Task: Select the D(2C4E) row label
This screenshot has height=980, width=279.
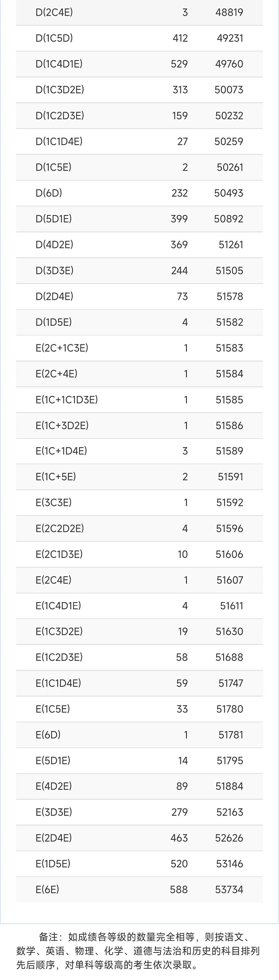Action: coord(54,12)
